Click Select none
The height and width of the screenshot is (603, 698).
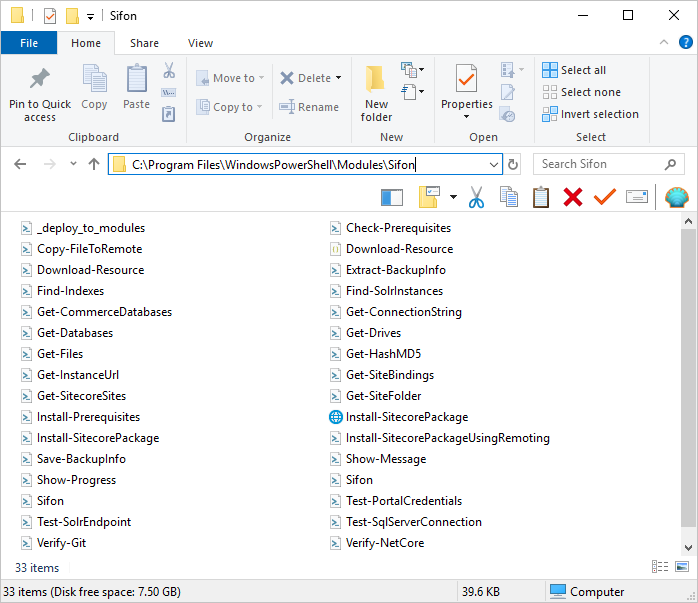[x=581, y=92]
